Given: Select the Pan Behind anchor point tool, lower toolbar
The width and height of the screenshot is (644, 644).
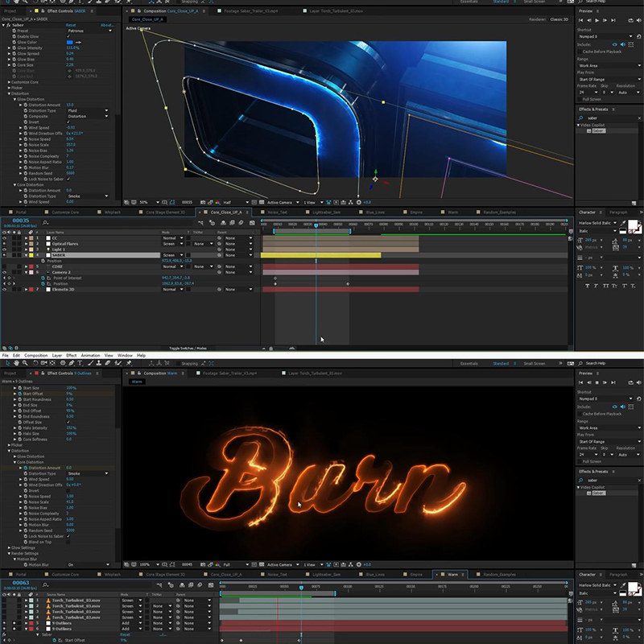Looking at the screenshot, I should [x=52, y=363].
